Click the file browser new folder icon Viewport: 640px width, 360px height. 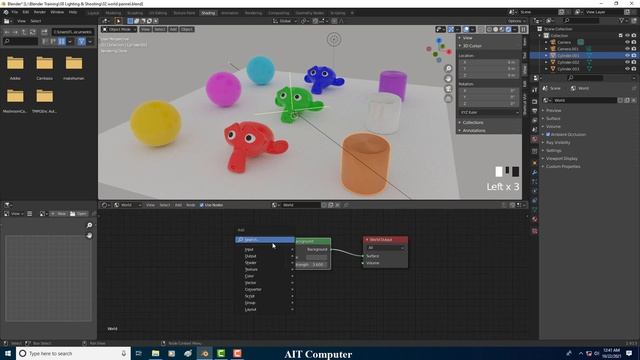point(44,31)
